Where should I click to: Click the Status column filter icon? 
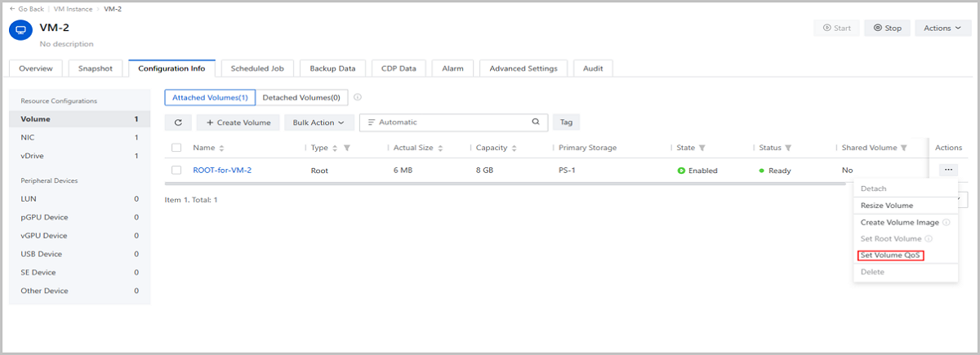coord(788,148)
